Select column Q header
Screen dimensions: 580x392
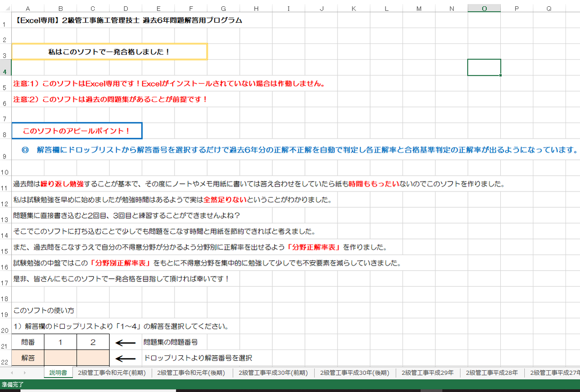click(549, 8)
